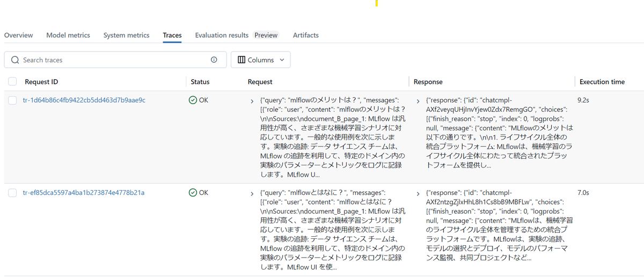This screenshot has width=644, height=277.
Task: Click response text with chatcmpl-AXf2veyqUHjInvYjew0Zdx7RemgGO
Action: click(500, 133)
